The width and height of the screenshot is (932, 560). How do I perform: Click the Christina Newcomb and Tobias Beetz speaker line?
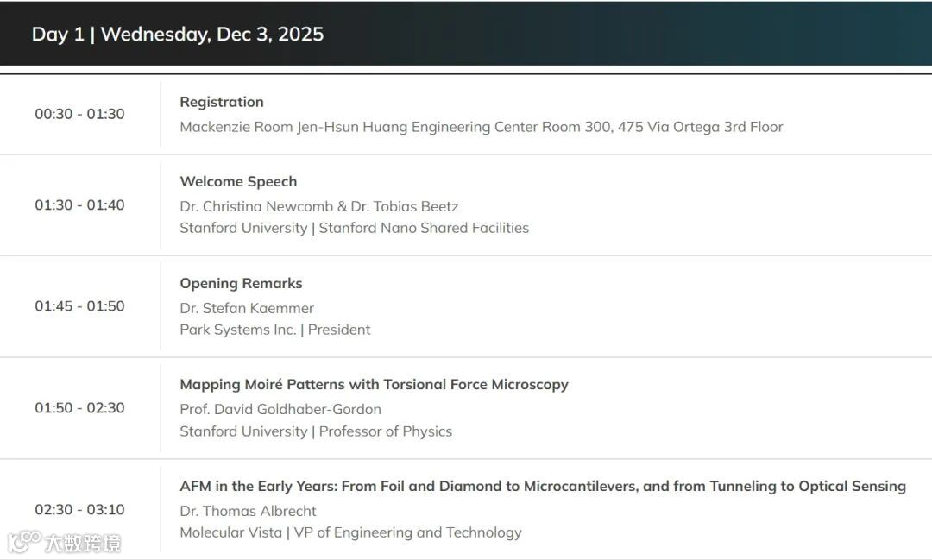coord(318,206)
